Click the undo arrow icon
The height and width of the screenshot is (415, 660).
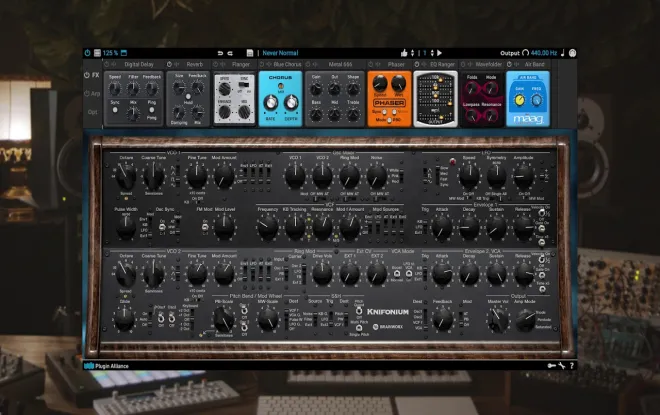[x=220, y=53]
